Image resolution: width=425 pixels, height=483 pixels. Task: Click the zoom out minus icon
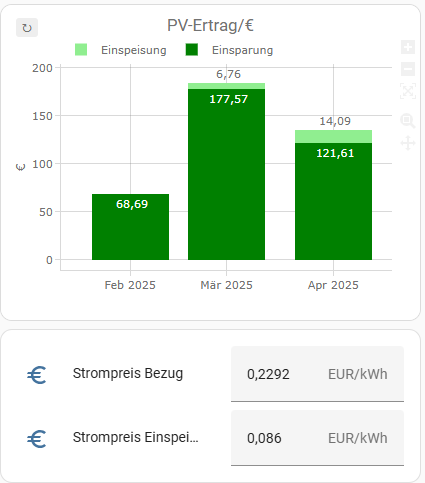click(x=408, y=69)
